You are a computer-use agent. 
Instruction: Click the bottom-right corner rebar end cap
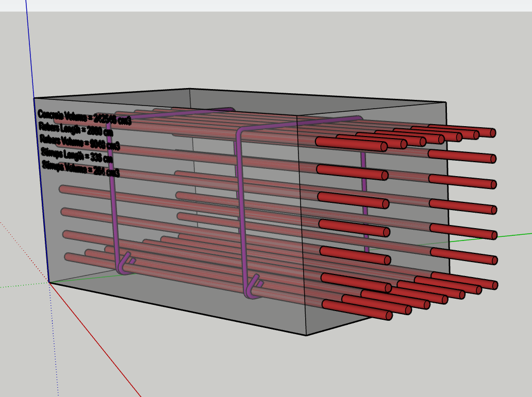click(494, 285)
